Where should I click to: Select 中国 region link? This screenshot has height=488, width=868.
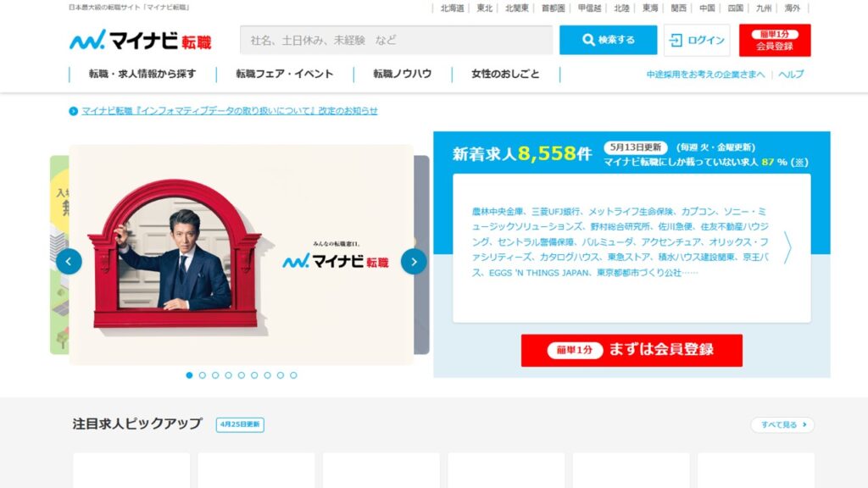click(707, 8)
